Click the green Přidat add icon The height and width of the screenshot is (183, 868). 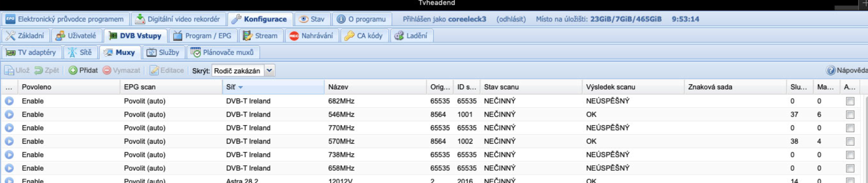click(x=73, y=70)
